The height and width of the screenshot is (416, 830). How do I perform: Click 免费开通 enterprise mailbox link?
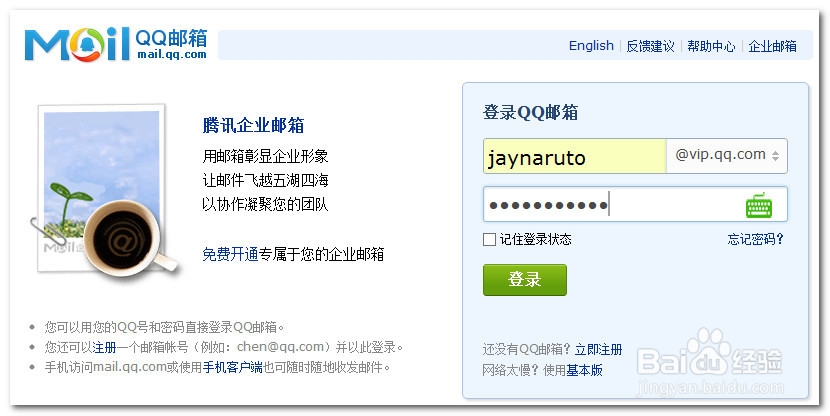(230, 254)
